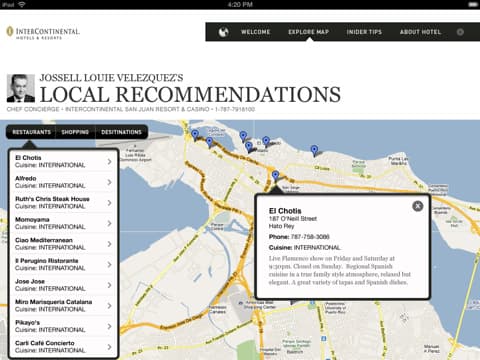Click the InterContinental logo
Viewport: 480px width, 360px height.
tap(43, 33)
